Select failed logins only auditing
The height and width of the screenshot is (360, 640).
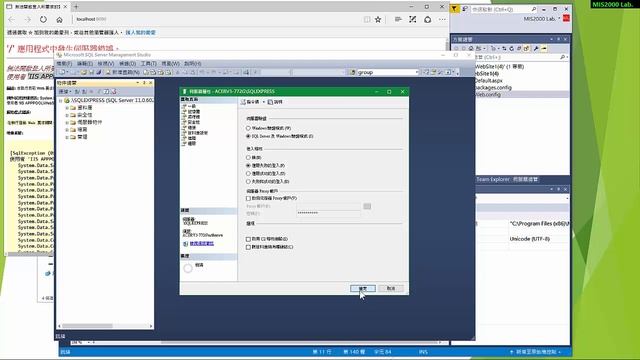pyautogui.click(x=248, y=166)
